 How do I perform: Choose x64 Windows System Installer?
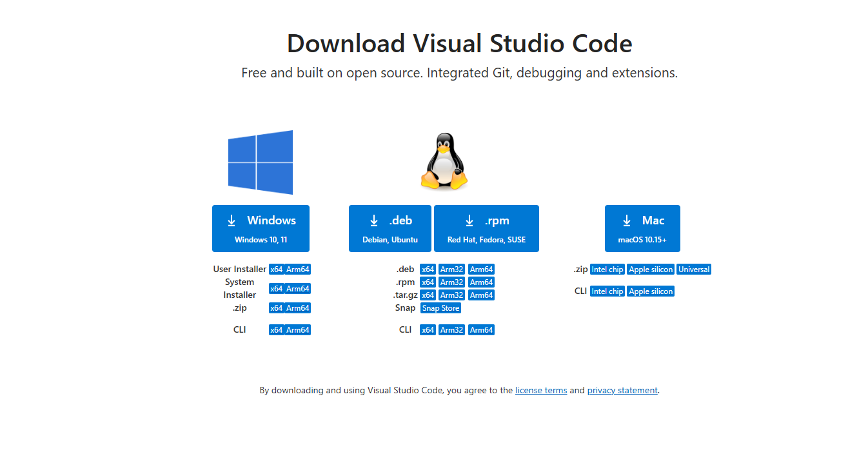(277, 289)
